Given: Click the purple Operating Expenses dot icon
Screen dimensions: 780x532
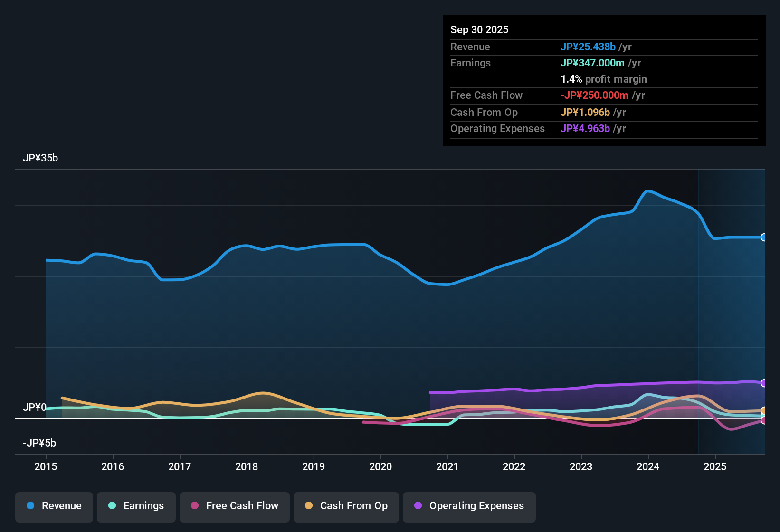Looking at the screenshot, I should (x=418, y=506).
